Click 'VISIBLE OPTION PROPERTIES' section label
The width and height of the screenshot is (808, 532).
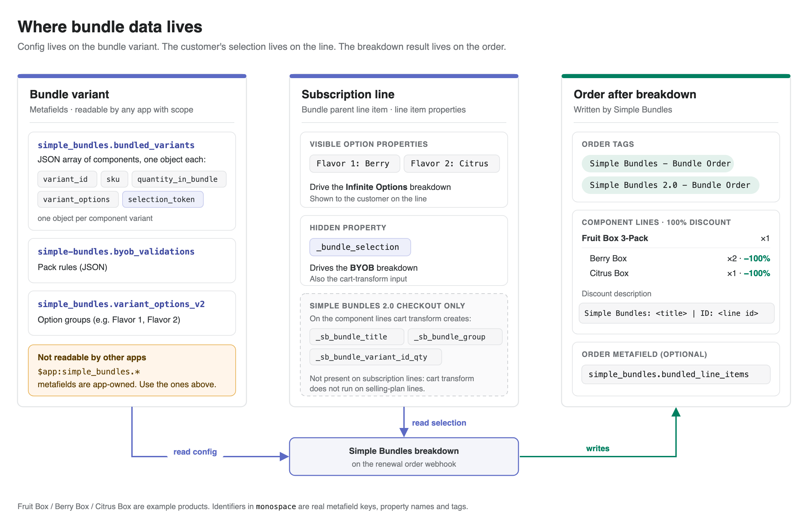click(369, 144)
